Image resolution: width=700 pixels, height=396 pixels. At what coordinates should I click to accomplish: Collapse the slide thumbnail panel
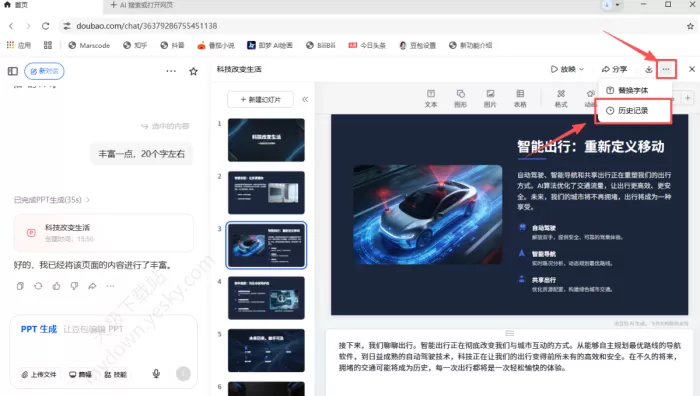coord(305,99)
